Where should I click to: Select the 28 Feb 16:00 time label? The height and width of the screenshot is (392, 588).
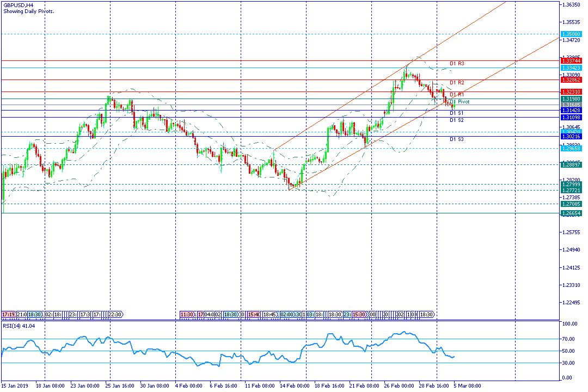click(x=434, y=386)
